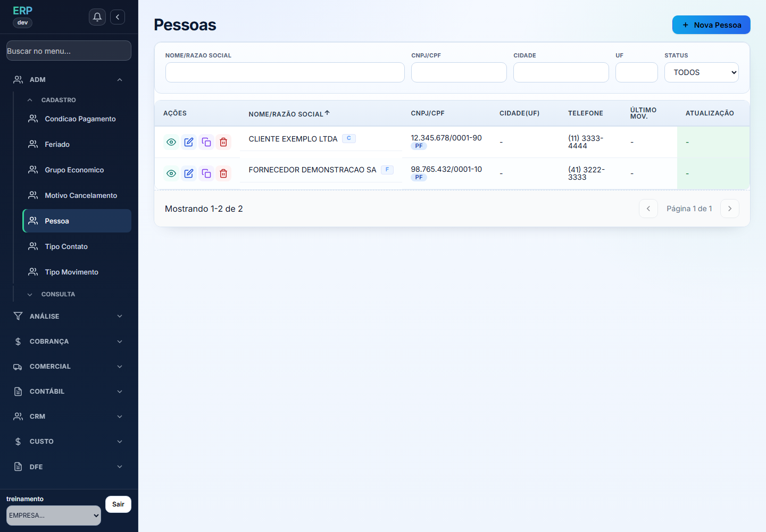Expand the DFE section chevron
This screenshot has width=766, height=532.
tap(120, 467)
